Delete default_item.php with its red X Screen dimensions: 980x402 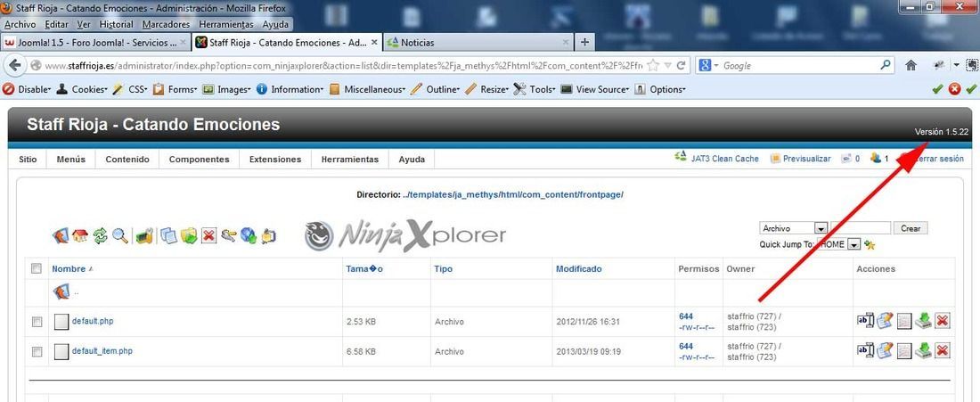click(943, 350)
